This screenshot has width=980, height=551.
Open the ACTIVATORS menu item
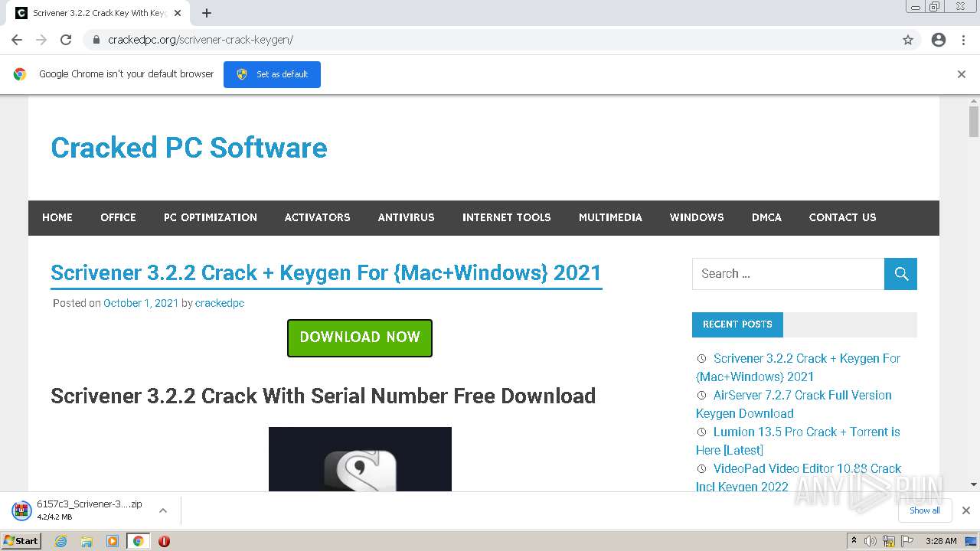pos(317,217)
